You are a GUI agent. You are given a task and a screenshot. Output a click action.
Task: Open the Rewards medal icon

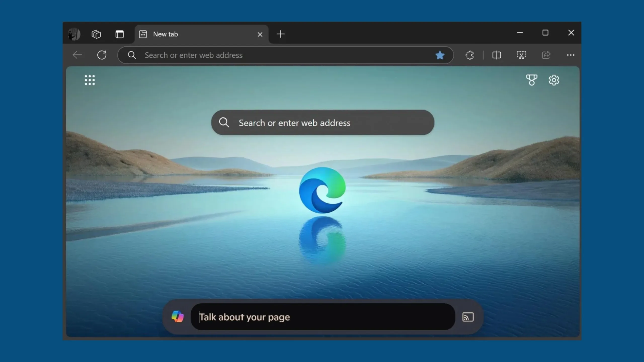pos(532,80)
